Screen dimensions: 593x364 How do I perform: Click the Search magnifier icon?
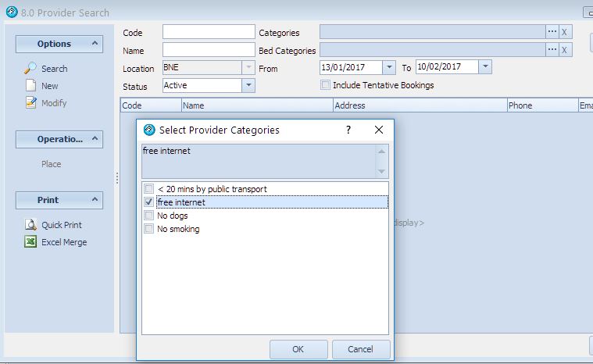point(30,69)
